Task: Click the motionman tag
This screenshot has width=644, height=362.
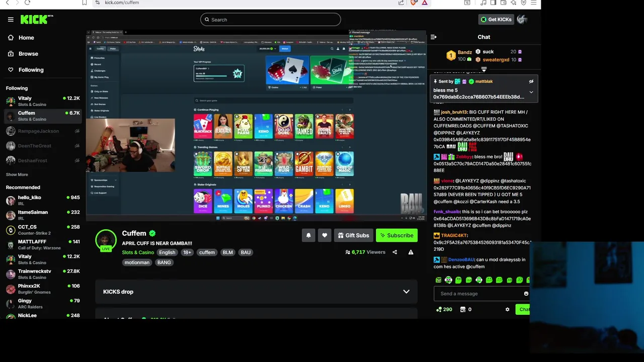Action: coord(137,262)
